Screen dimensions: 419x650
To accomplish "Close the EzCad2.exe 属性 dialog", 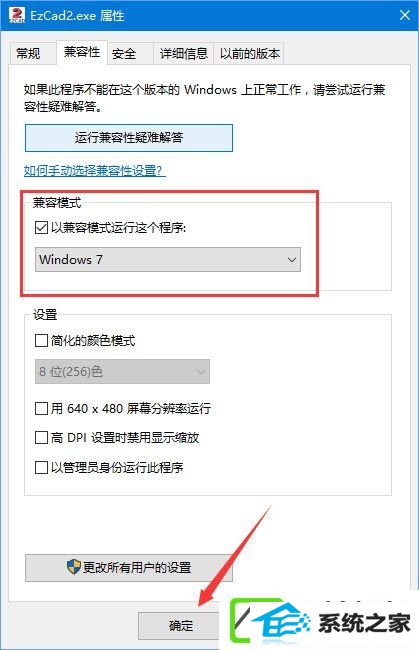I will [x=404, y=15].
